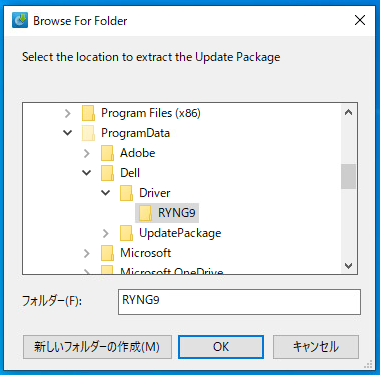The image size is (380, 375).
Task: Click the UpdatePackage folder icon
Action: pyautogui.click(x=126, y=233)
